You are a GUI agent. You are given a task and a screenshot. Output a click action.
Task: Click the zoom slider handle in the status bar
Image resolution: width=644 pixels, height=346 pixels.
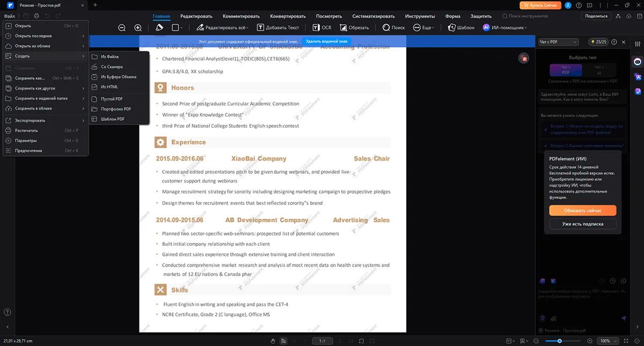560,341
